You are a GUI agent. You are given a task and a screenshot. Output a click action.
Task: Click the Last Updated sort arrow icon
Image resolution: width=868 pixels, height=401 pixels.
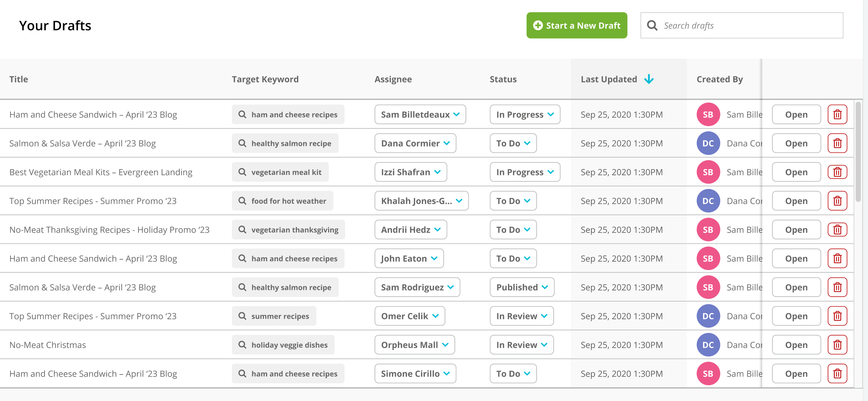click(649, 79)
